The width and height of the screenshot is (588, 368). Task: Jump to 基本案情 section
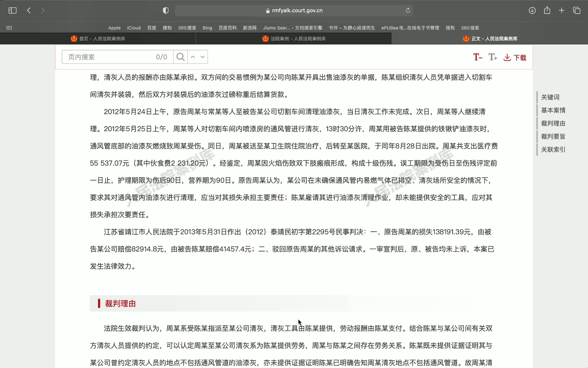pyautogui.click(x=553, y=110)
